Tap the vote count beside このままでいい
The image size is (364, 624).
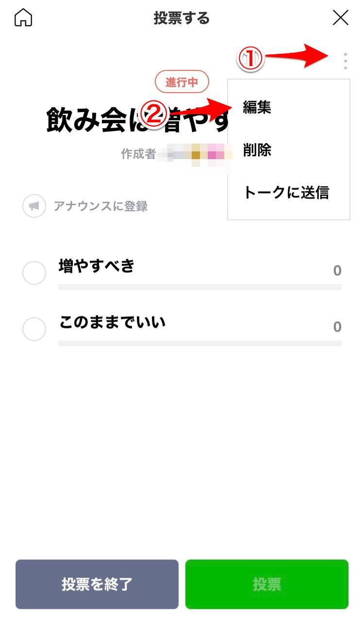click(337, 327)
